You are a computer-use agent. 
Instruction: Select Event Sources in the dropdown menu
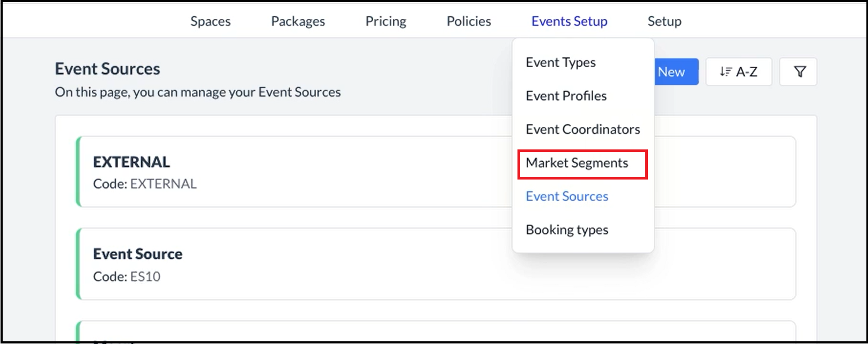pos(567,196)
